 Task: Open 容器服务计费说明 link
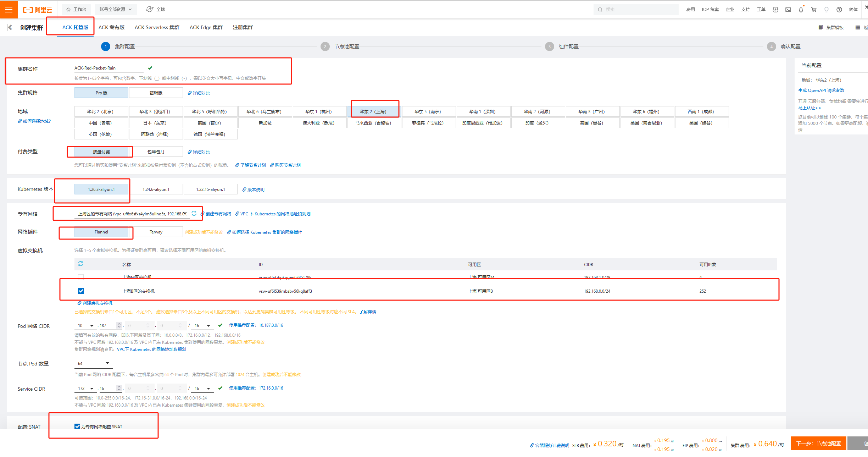[x=550, y=445]
